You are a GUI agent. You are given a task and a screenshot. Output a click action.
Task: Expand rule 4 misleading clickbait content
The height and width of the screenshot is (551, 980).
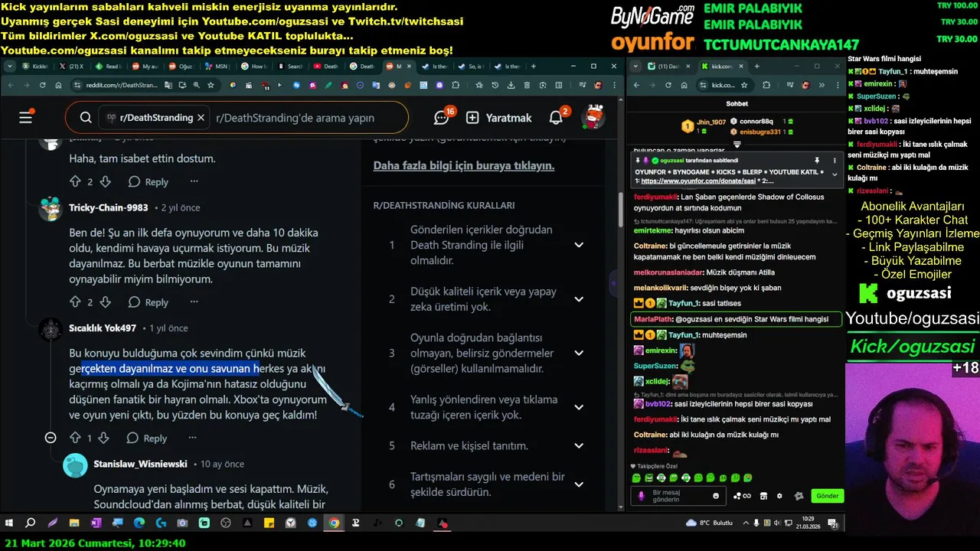tap(579, 407)
